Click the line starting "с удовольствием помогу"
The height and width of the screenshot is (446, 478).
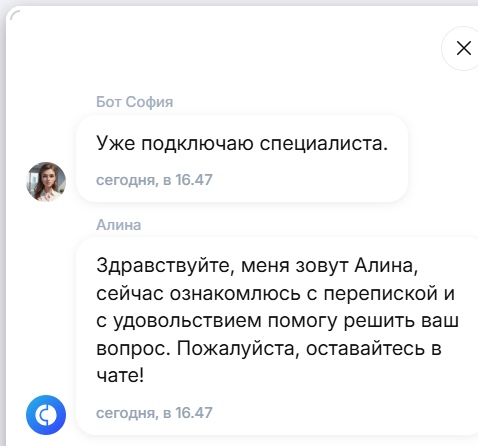[x=278, y=321]
